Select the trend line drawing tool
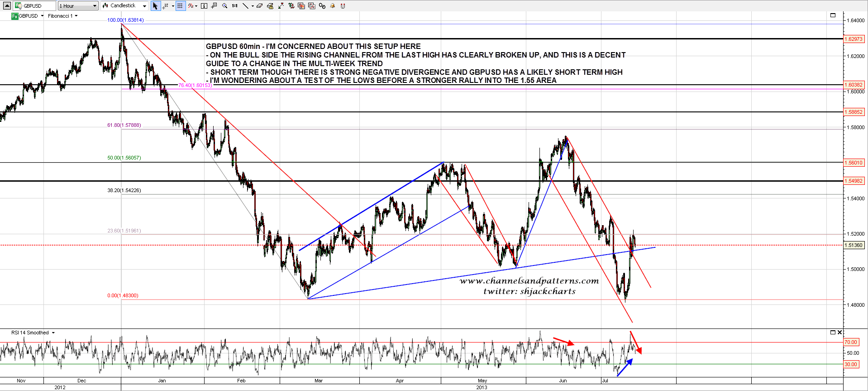 [245, 6]
